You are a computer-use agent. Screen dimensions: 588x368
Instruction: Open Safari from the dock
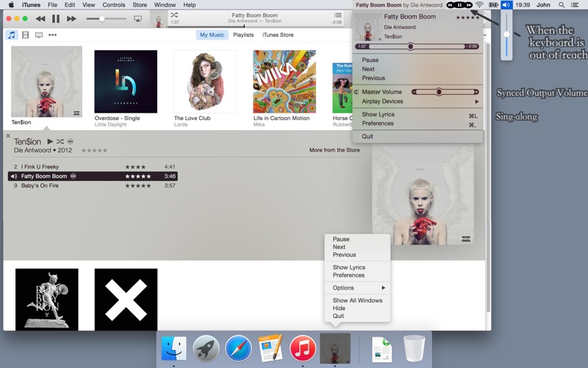(x=238, y=348)
